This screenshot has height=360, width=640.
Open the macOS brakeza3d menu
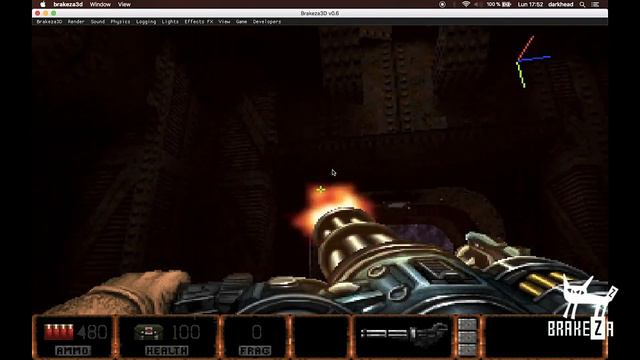click(68, 4)
